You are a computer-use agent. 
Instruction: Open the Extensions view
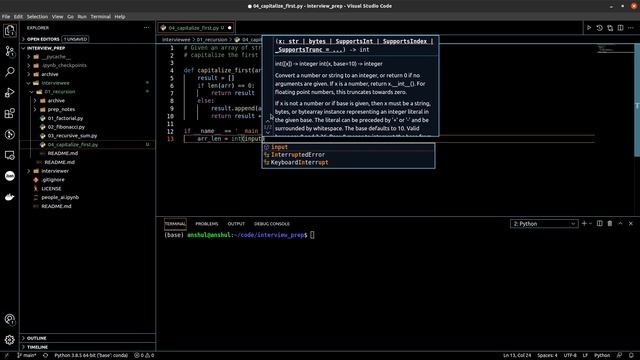[10, 113]
